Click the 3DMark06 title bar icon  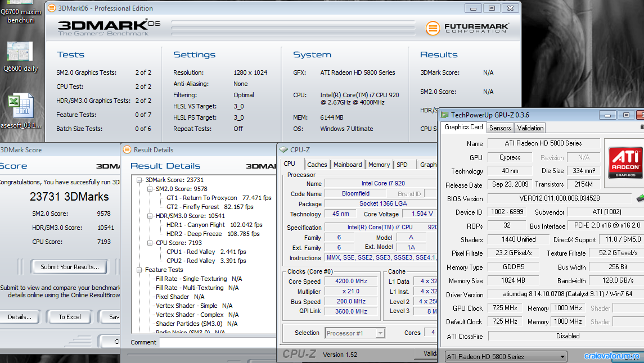(x=52, y=8)
